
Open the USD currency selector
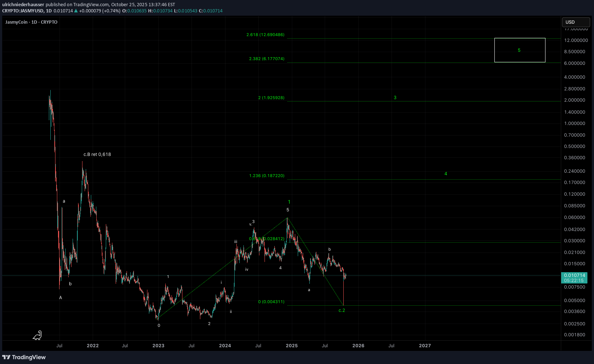[575, 22]
